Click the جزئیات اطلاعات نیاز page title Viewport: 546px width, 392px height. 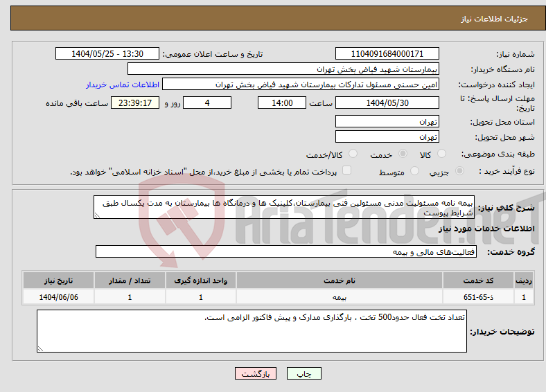click(x=495, y=19)
